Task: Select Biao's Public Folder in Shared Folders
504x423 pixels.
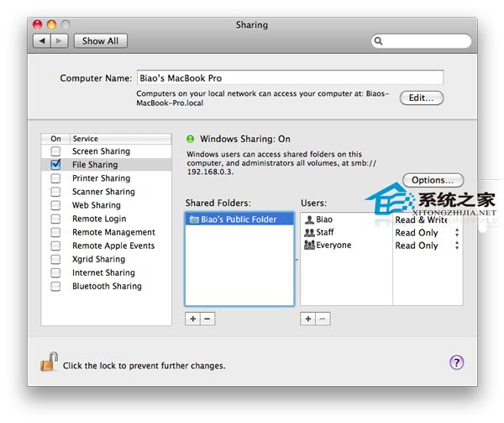Action: [x=239, y=219]
